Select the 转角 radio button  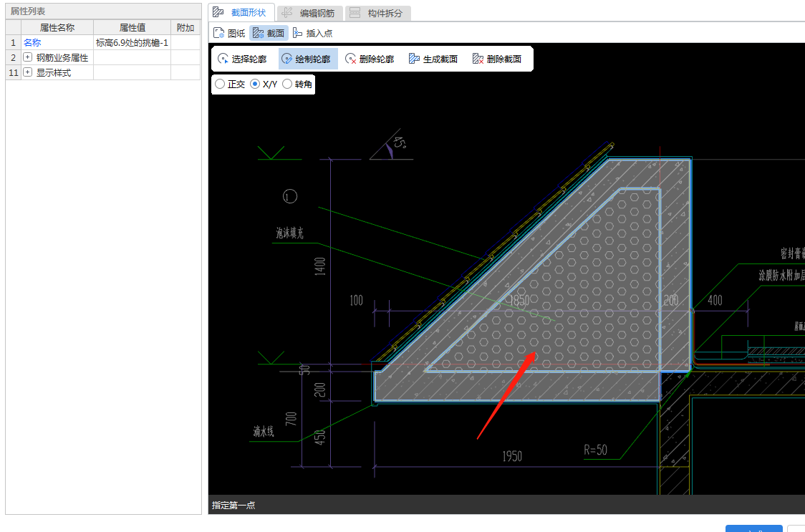tap(287, 84)
